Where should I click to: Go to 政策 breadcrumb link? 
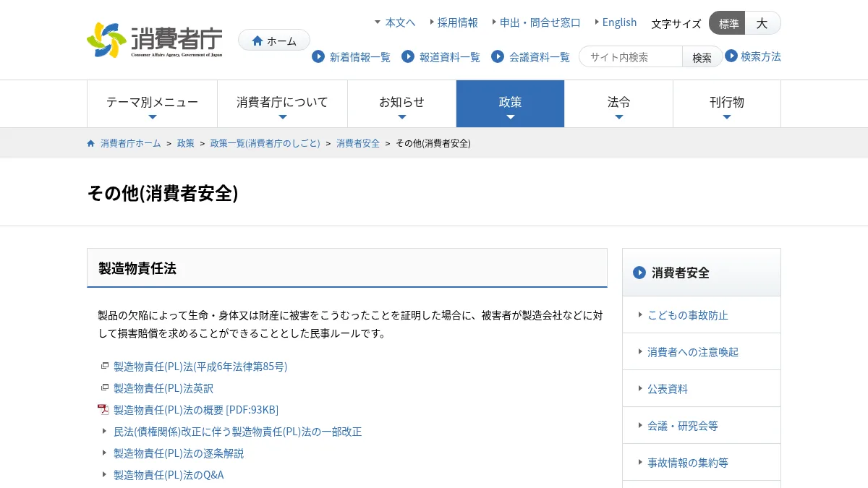(186, 143)
